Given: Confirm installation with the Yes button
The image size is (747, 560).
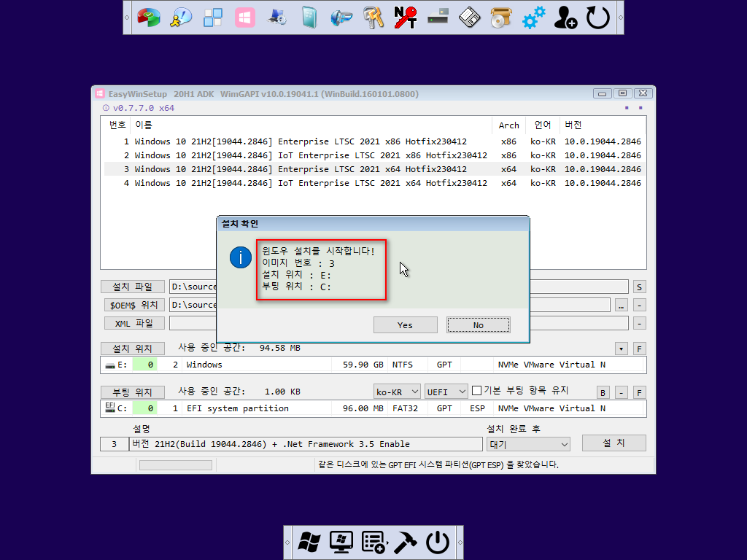Looking at the screenshot, I should (x=406, y=324).
